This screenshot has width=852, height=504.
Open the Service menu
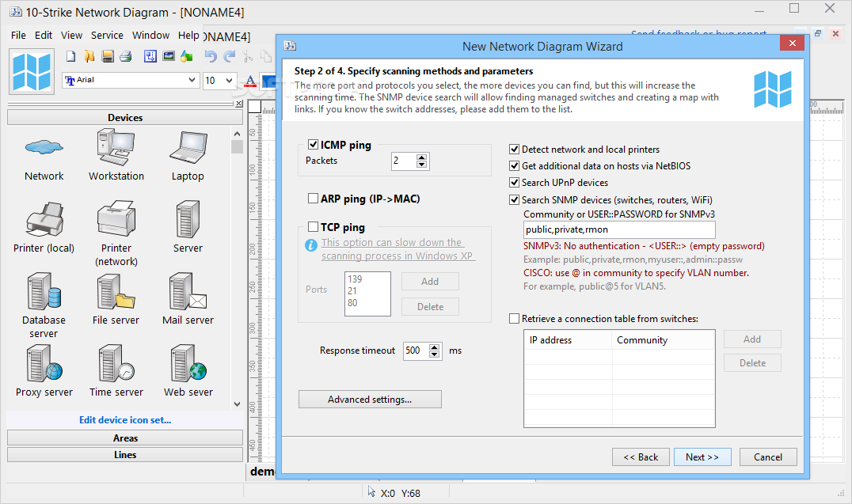coord(107,36)
